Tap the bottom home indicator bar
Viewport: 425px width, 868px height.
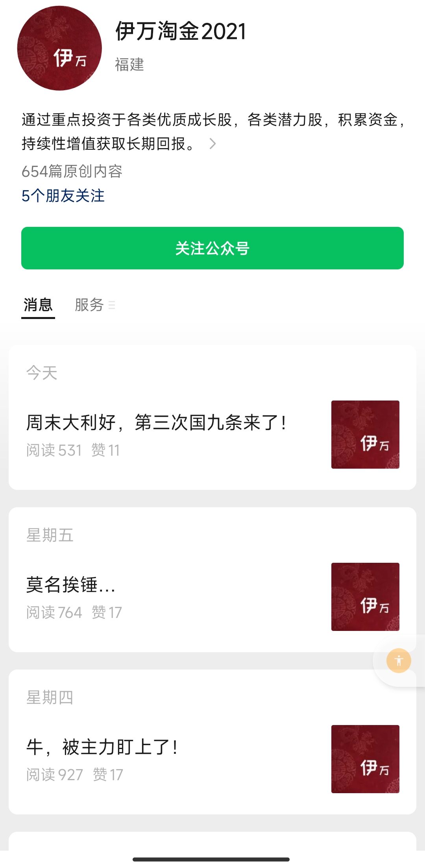point(211,859)
